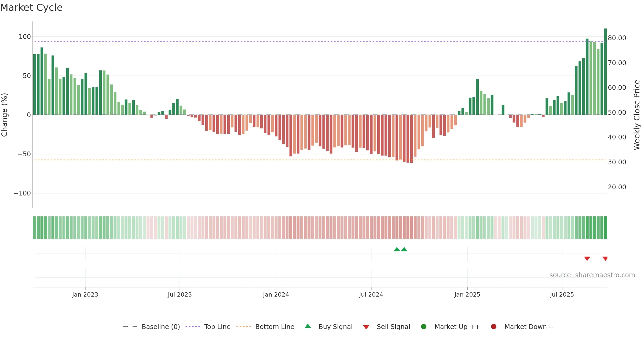Screen dimensions: 644x362
Task: Toggle the Market Up ++ legend entry
Action: (450, 327)
